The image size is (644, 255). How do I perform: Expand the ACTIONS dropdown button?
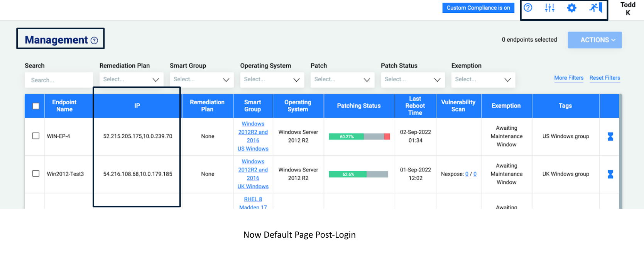pyautogui.click(x=595, y=40)
